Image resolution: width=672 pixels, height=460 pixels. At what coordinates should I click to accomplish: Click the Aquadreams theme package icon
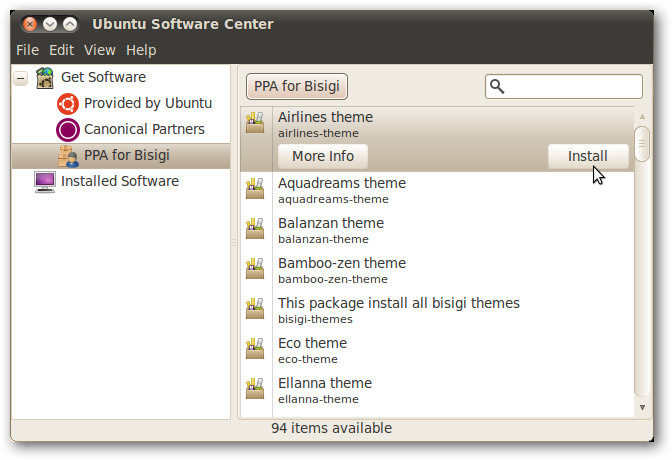pos(255,188)
